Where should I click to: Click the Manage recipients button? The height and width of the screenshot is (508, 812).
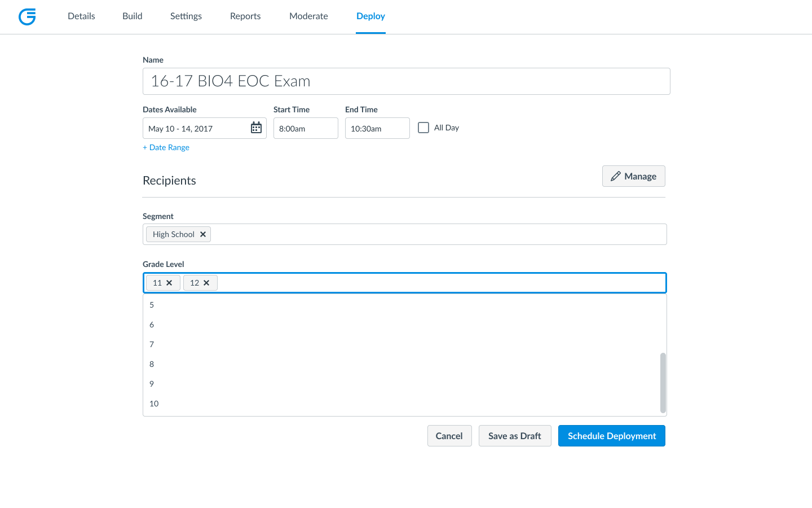(634, 176)
